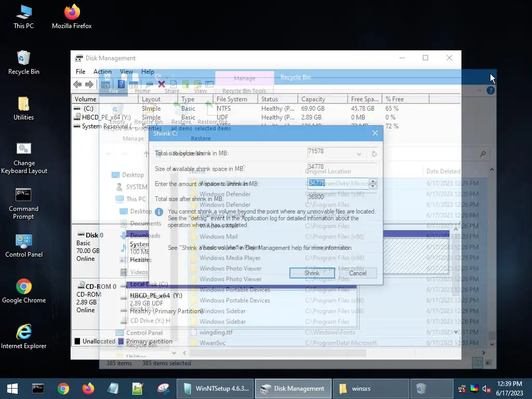532x399 pixels.
Task: Select the Utilities folder on the desktop
Action: (x=24, y=108)
